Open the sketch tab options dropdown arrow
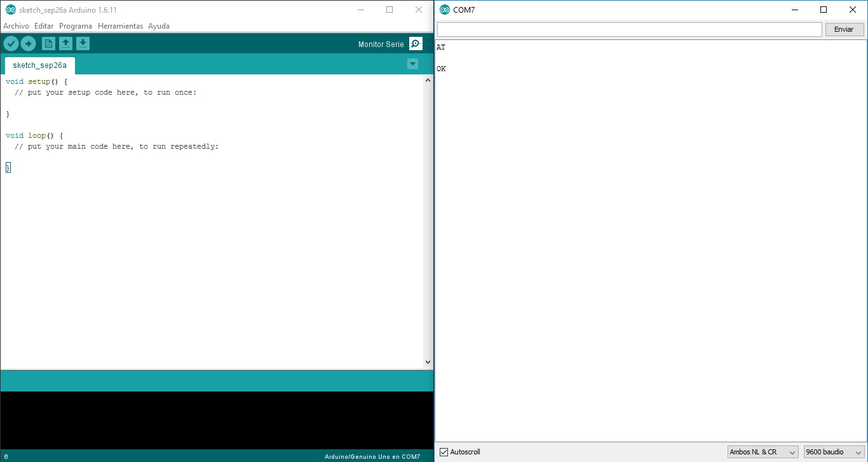Viewport: 868px width, 462px height. click(412, 64)
